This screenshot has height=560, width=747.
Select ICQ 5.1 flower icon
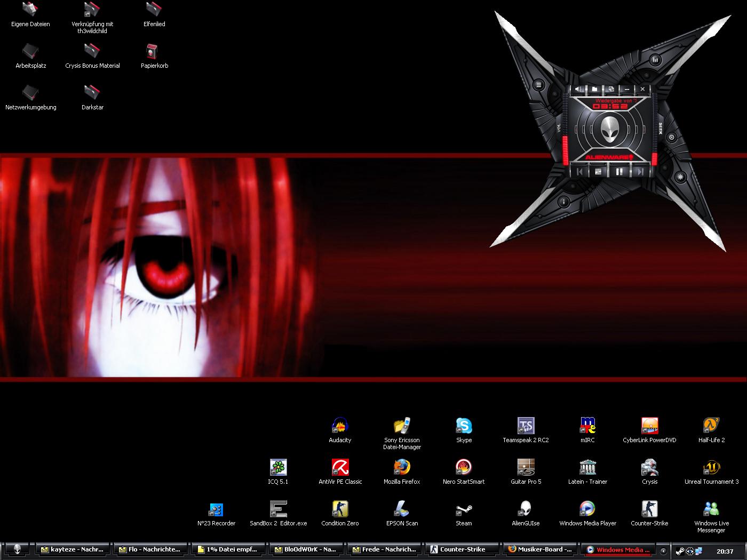278,471
